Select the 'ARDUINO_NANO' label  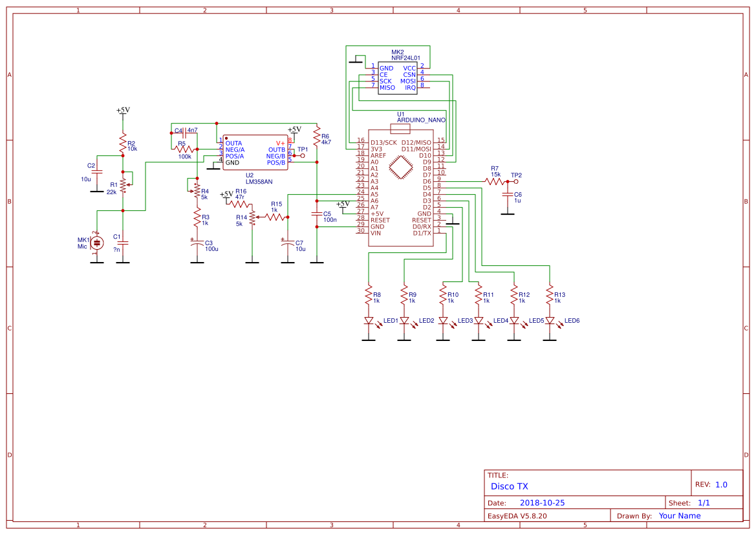(x=421, y=120)
